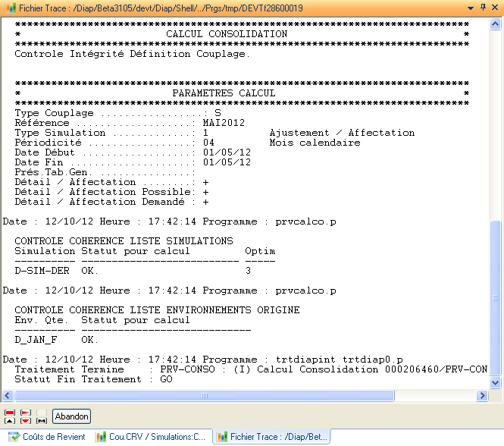Click the Cou.CRV tab chart icon

(x=101, y=437)
